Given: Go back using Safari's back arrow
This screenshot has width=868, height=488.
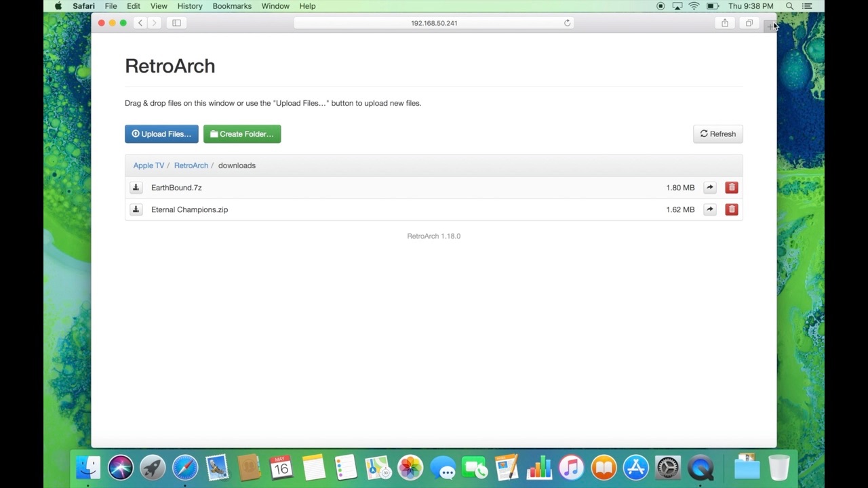Looking at the screenshot, I should [140, 22].
